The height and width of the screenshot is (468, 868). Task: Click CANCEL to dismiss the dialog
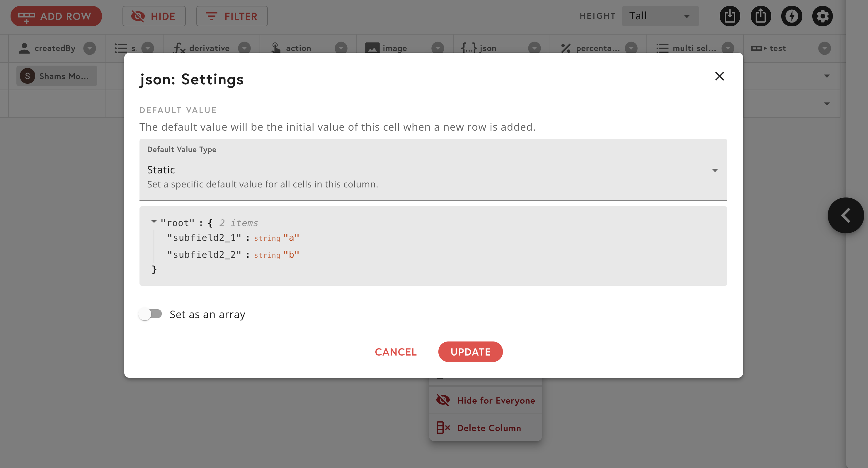pos(396,351)
